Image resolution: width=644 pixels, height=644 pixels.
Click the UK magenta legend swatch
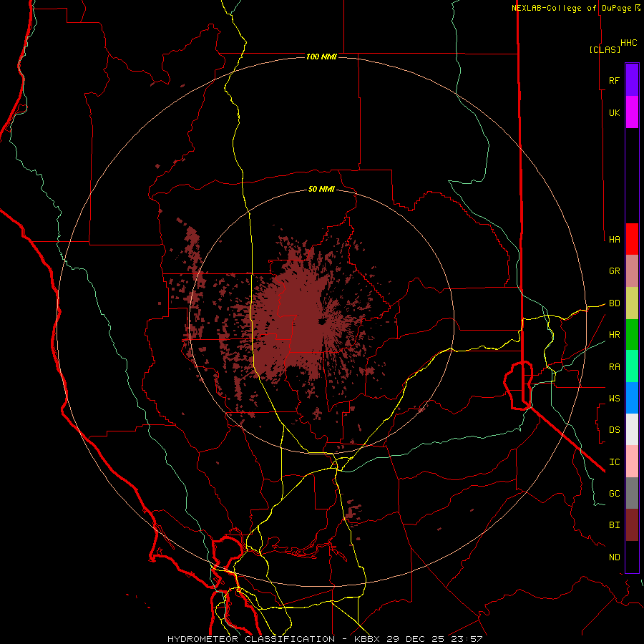[632, 112]
